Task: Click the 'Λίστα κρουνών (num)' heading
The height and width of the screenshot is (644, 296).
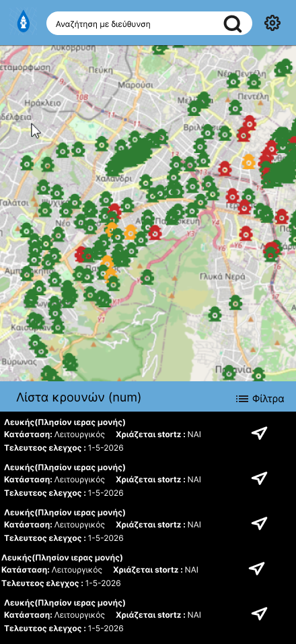Action: pos(79,397)
